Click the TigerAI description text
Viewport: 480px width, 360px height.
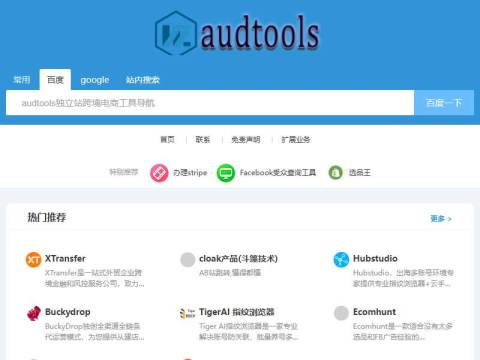[249, 331]
